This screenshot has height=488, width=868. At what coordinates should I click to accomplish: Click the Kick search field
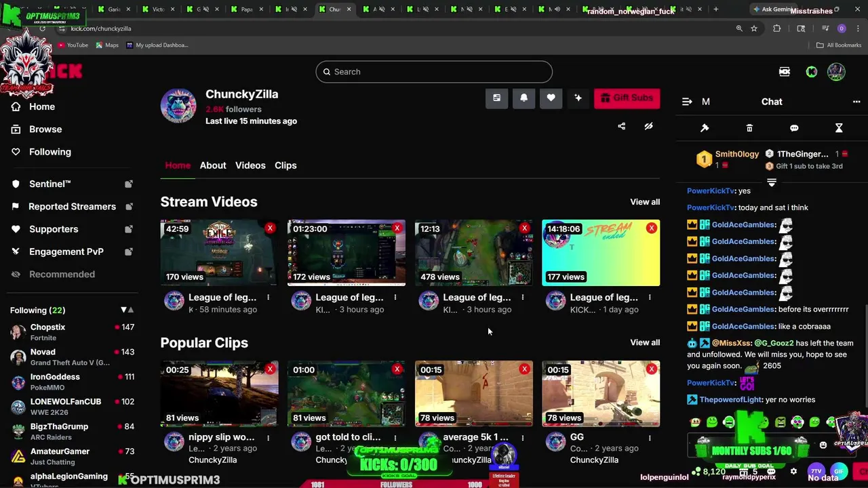point(434,72)
